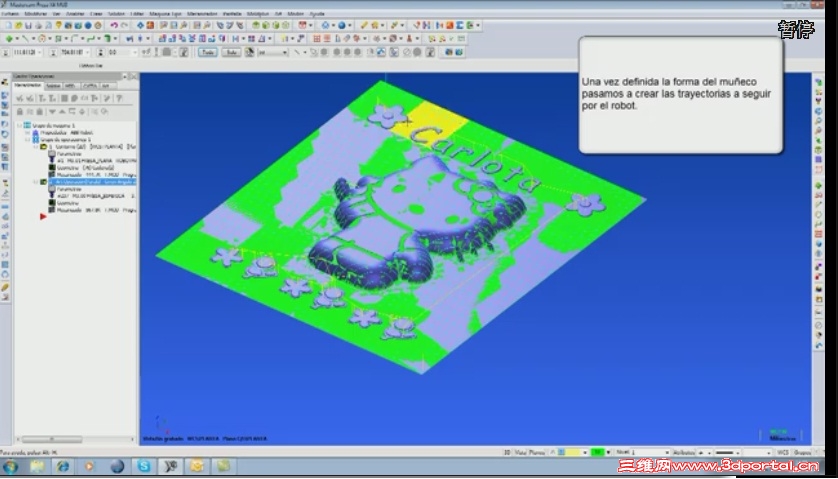This screenshot has width=838, height=479.
Task: Select the highlighted operation 2 row
Action: click(x=92, y=182)
